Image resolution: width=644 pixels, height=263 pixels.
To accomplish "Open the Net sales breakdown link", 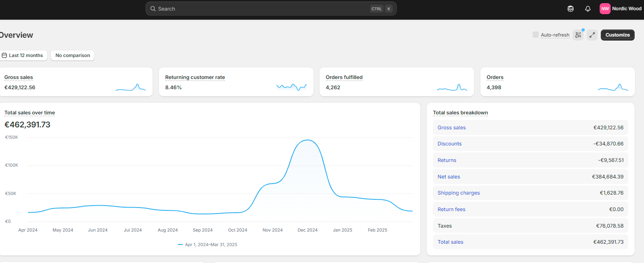I will coord(449,177).
